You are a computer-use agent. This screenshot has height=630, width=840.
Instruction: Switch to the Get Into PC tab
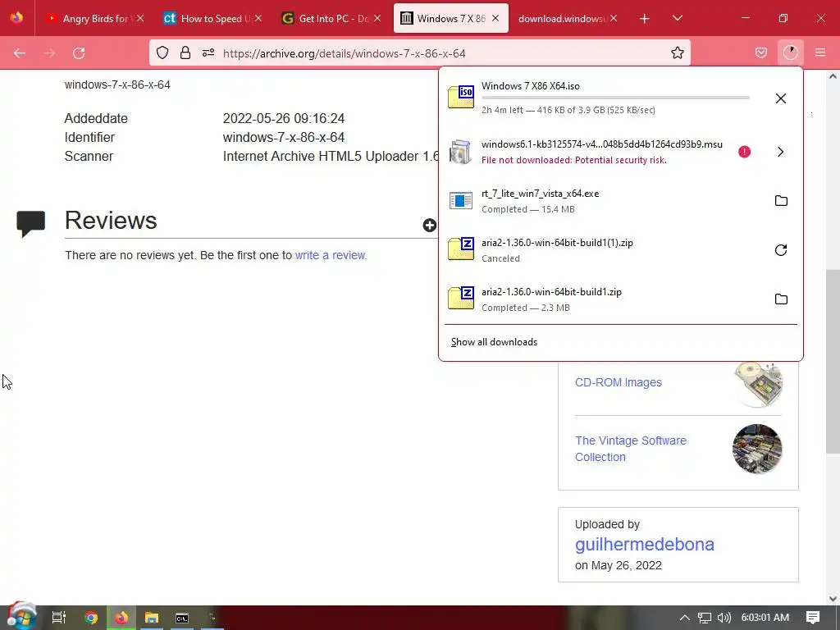[x=328, y=18]
